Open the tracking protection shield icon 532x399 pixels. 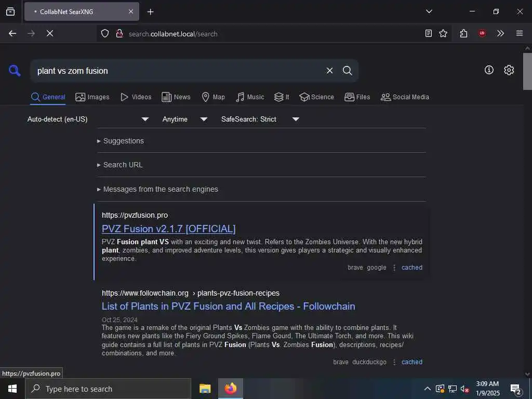105,34
